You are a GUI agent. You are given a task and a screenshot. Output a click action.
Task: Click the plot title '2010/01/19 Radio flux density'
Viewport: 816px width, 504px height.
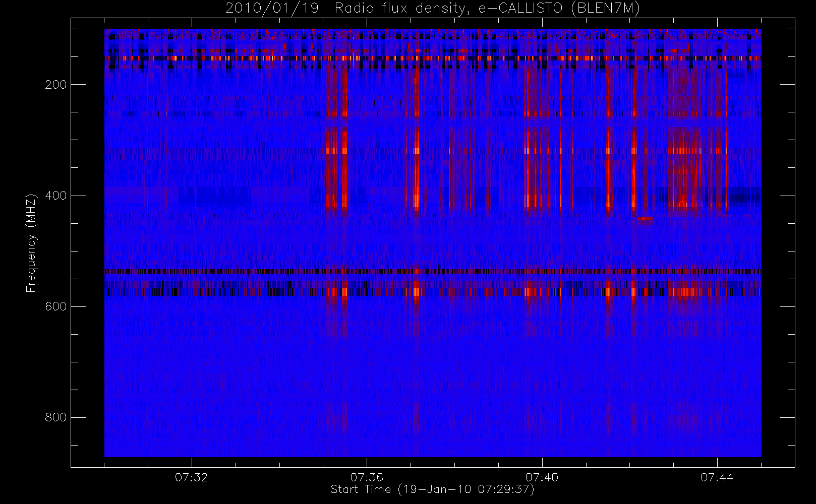[433, 9]
